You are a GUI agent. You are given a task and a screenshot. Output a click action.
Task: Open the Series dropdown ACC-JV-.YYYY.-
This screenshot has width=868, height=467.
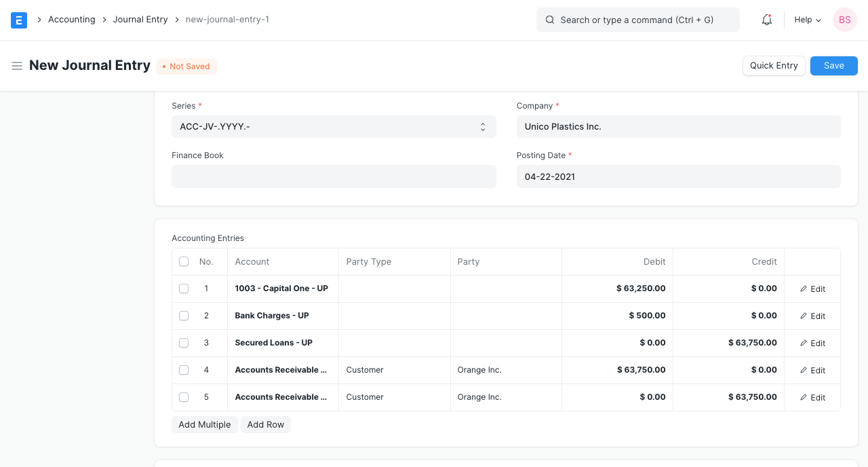(x=334, y=127)
